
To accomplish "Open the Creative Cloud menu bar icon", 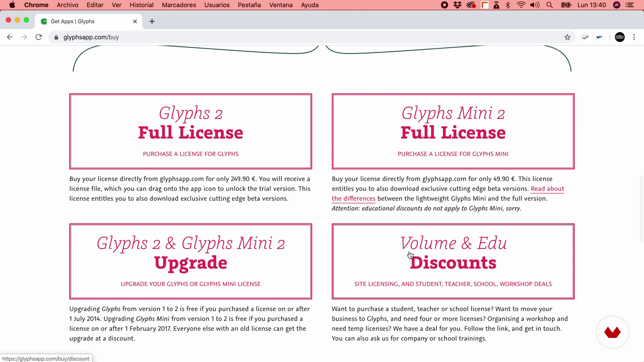I will tap(471, 5).
